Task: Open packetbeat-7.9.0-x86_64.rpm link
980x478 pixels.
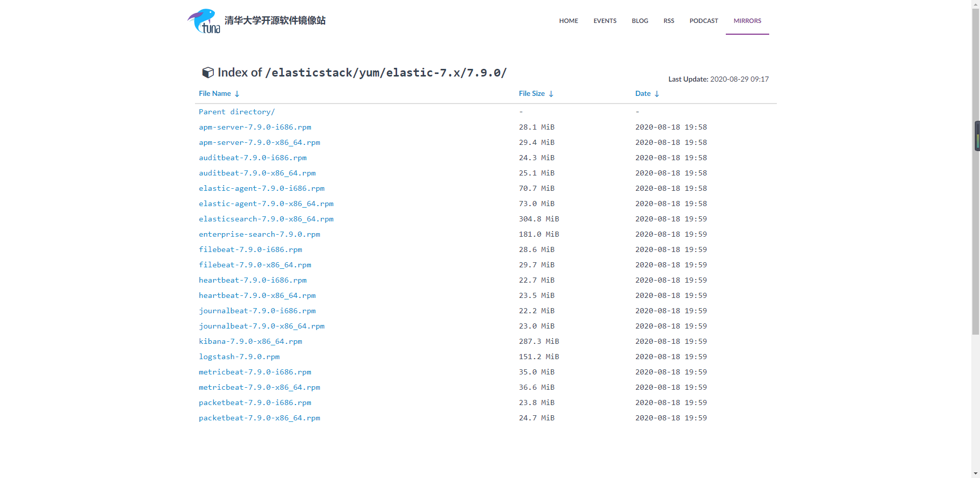Action: point(260,418)
